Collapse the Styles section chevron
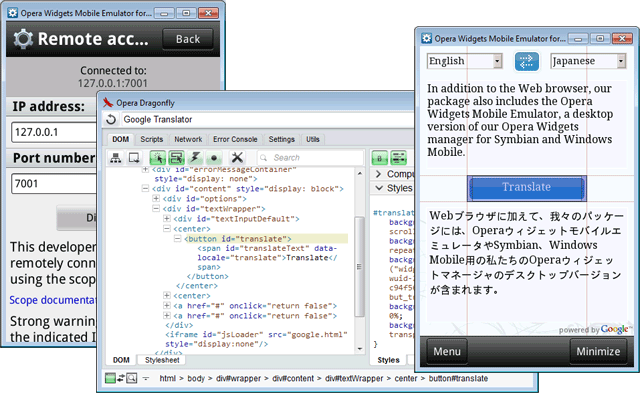This screenshot has height=394, width=640. (x=379, y=188)
